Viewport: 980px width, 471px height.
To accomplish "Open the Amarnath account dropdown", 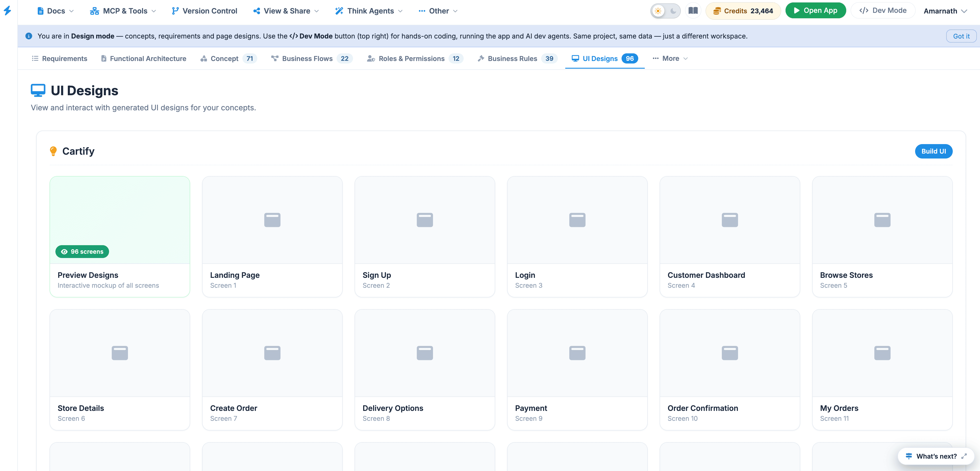I will click(945, 11).
